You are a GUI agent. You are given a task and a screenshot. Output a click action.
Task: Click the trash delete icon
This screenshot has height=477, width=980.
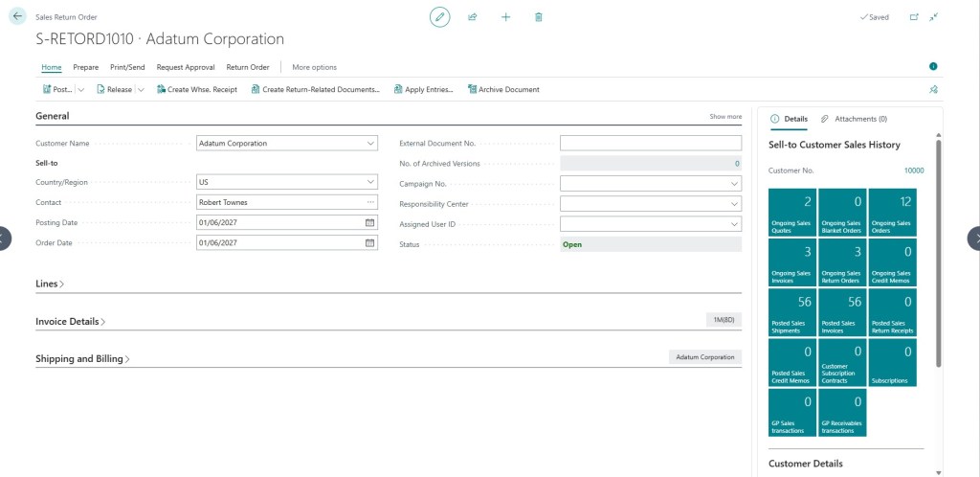click(539, 17)
